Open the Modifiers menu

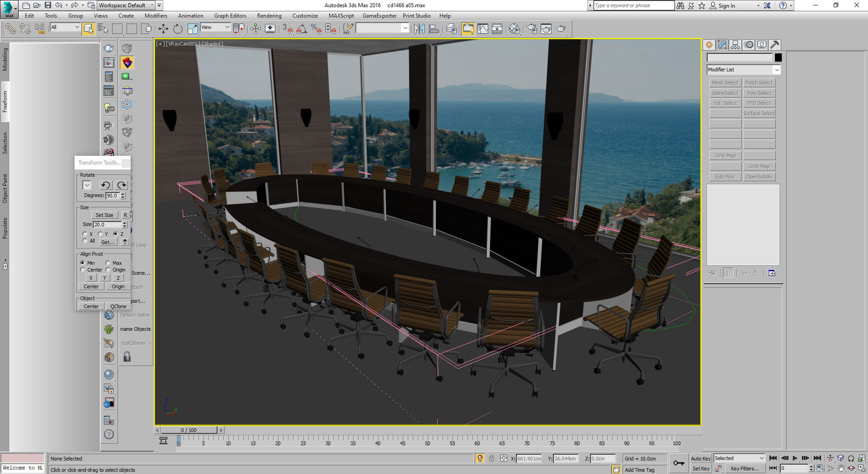[x=156, y=16]
